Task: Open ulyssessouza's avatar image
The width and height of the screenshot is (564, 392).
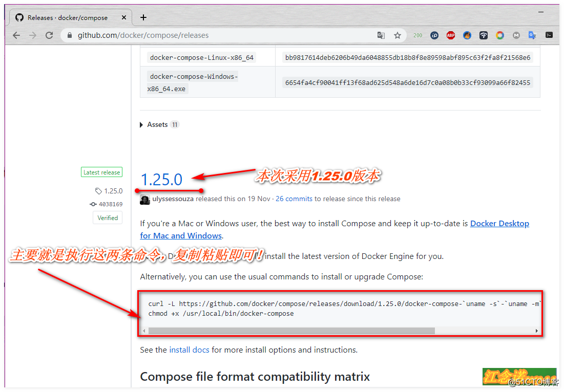Action: (145, 200)
